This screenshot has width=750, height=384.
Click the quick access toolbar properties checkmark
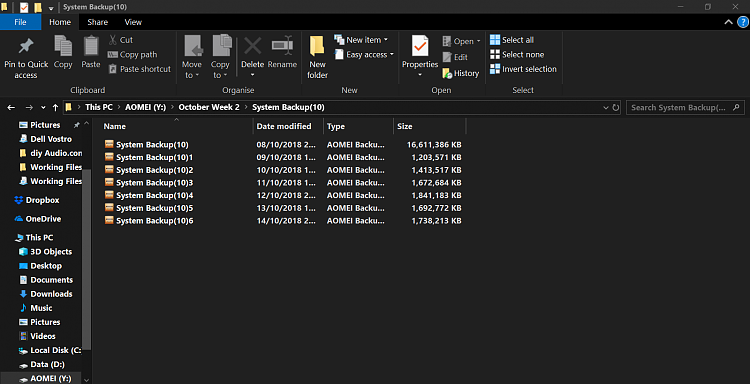coord(24,7)
